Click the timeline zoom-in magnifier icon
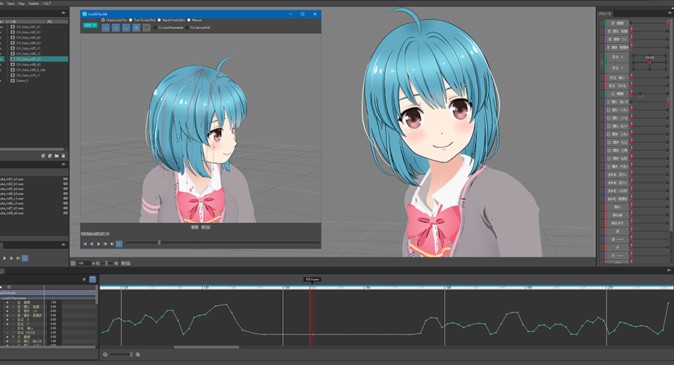 (138, 354)
